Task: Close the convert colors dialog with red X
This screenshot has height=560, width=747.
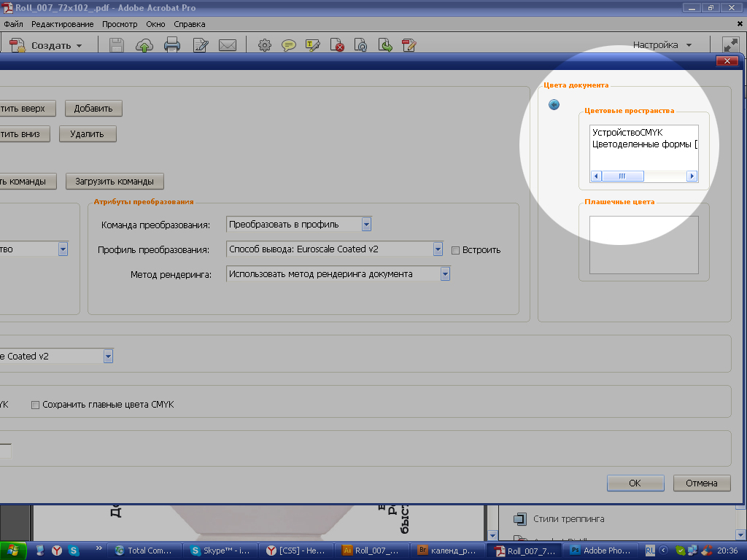Action: pyautogui.click(x=727, y=61)
